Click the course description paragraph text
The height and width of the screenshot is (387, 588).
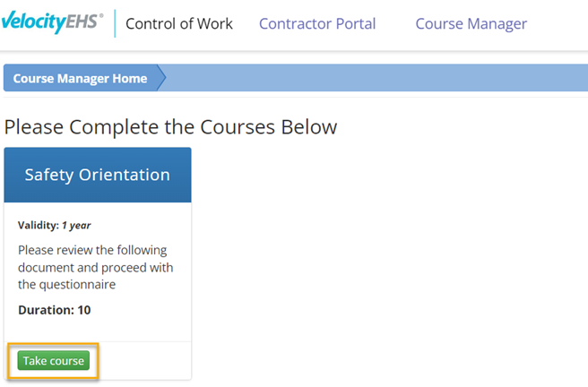point(96,267)
